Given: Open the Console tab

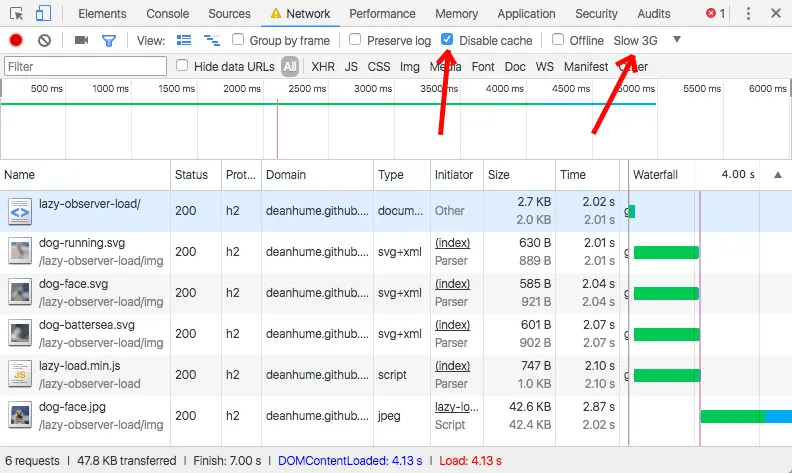Looking at the screenshot, I should coord(168,14).
